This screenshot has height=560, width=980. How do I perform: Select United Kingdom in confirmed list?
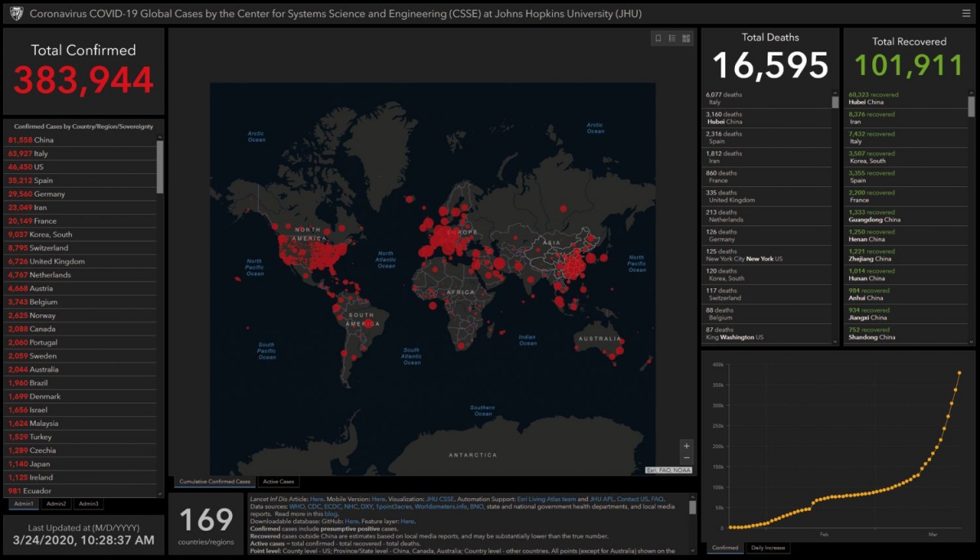[79, 261]
